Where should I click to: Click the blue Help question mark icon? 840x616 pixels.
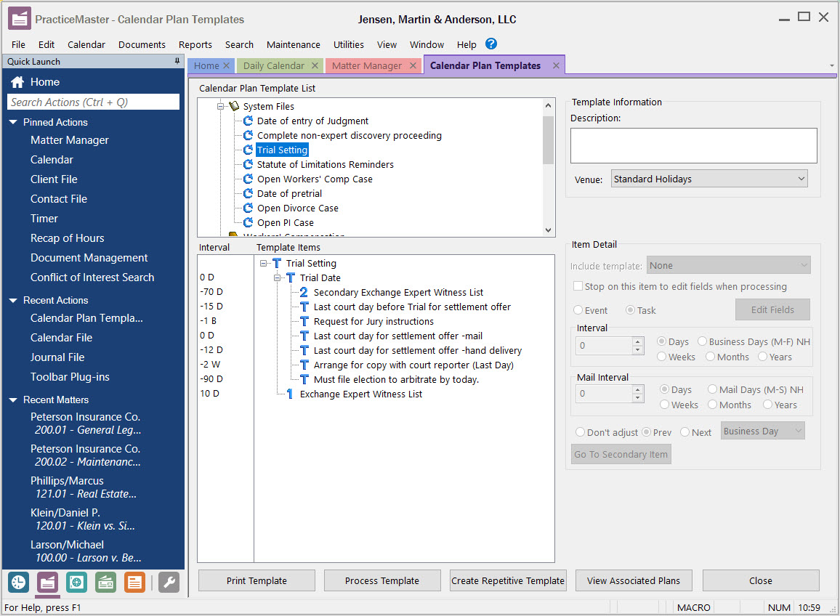pos(490,44)
